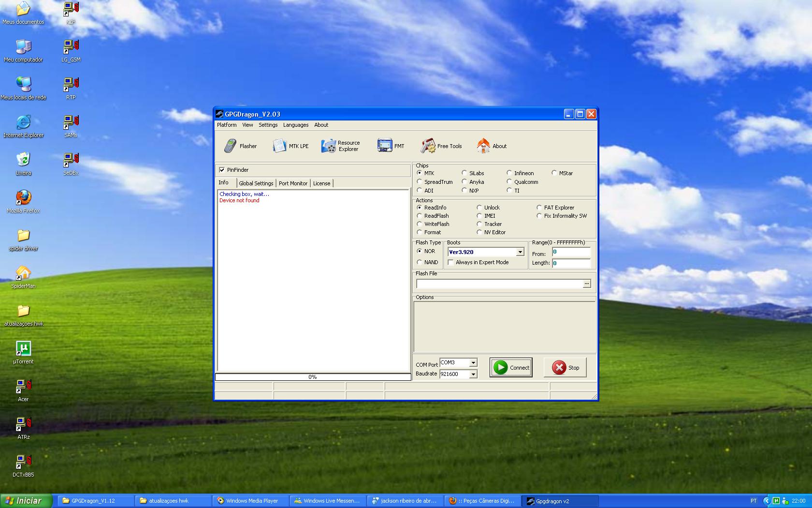Launch the Resource Explorer
The width and height of the screenshot is (812, 508).
[341, 146]
